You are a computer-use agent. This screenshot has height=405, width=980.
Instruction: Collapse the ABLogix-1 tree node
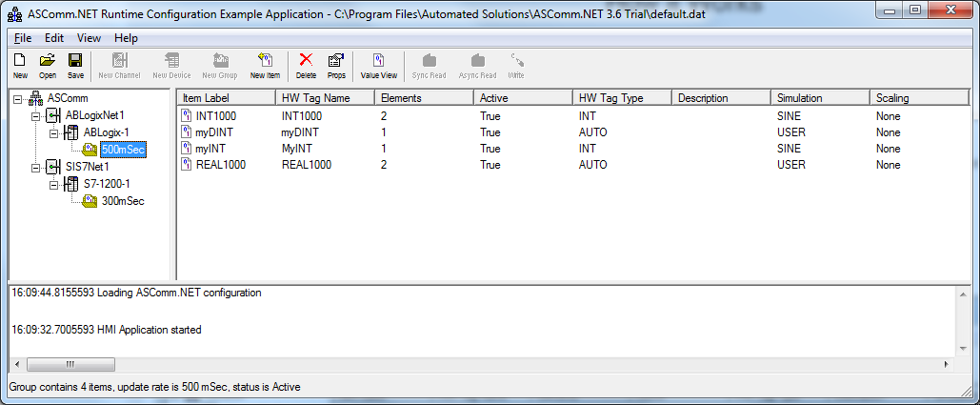click(53, 133)
